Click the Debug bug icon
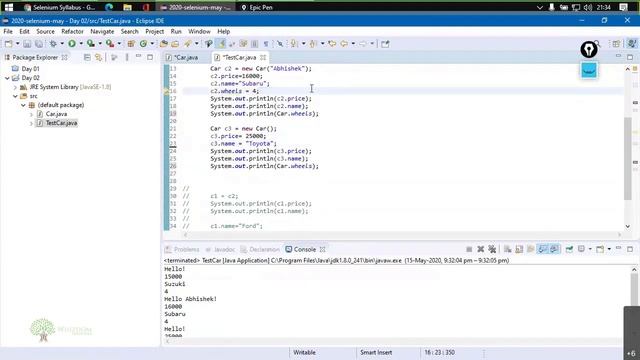This screenshot has height=360, width=640. 53,44
